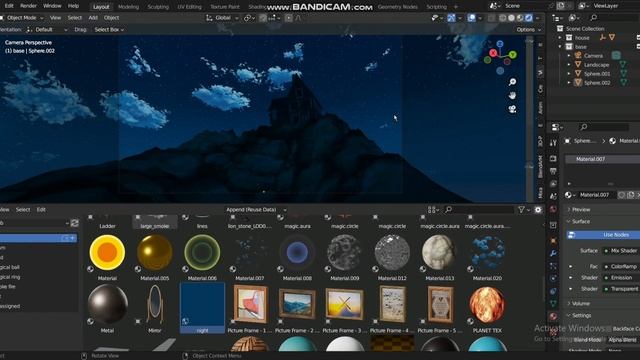
Task: Collapse the base collection in outliner
Action: point(560,47)
